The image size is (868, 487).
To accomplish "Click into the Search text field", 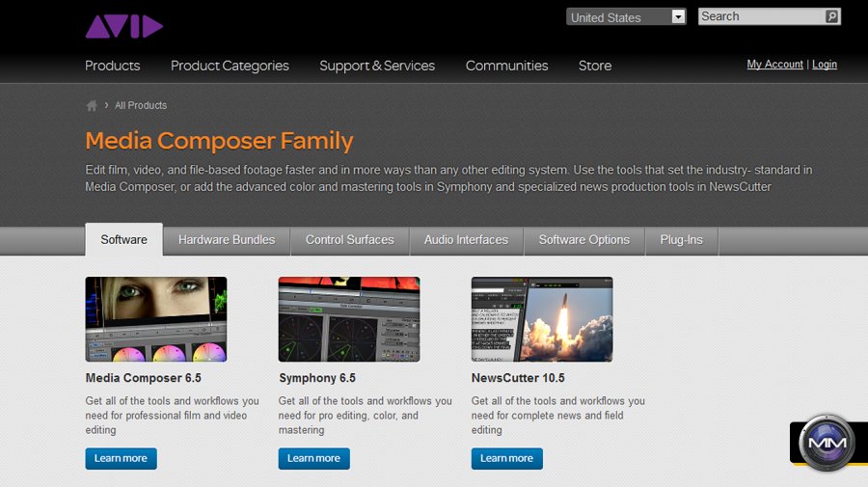I will pyautogui.click(x=760, y=16).
